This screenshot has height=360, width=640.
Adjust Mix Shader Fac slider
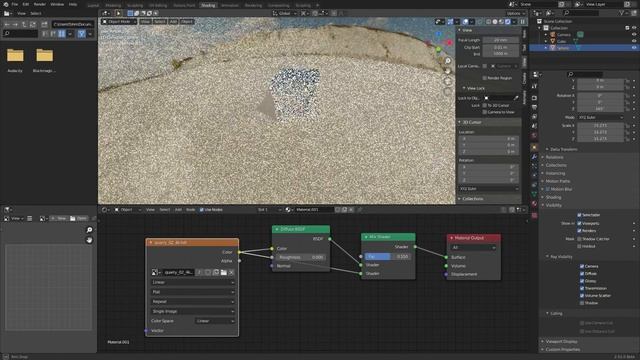coord(387,256)
